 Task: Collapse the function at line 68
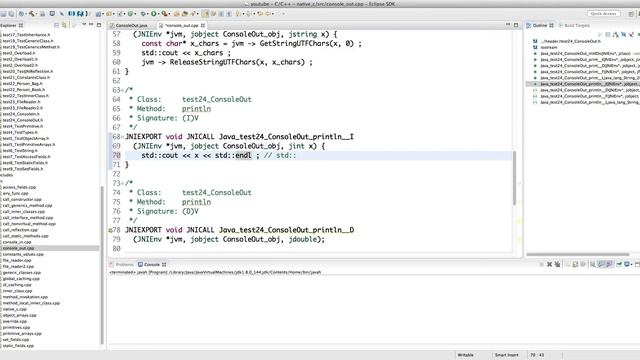(122, 137)
